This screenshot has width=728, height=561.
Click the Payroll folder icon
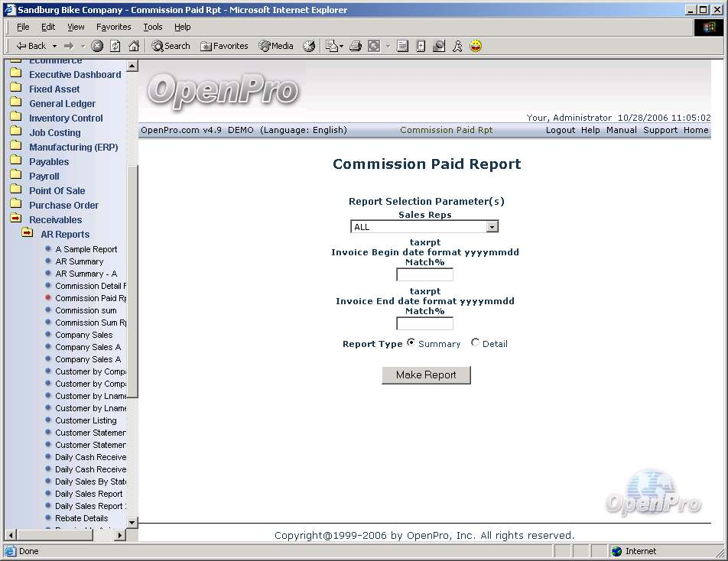tap(15, 176)
